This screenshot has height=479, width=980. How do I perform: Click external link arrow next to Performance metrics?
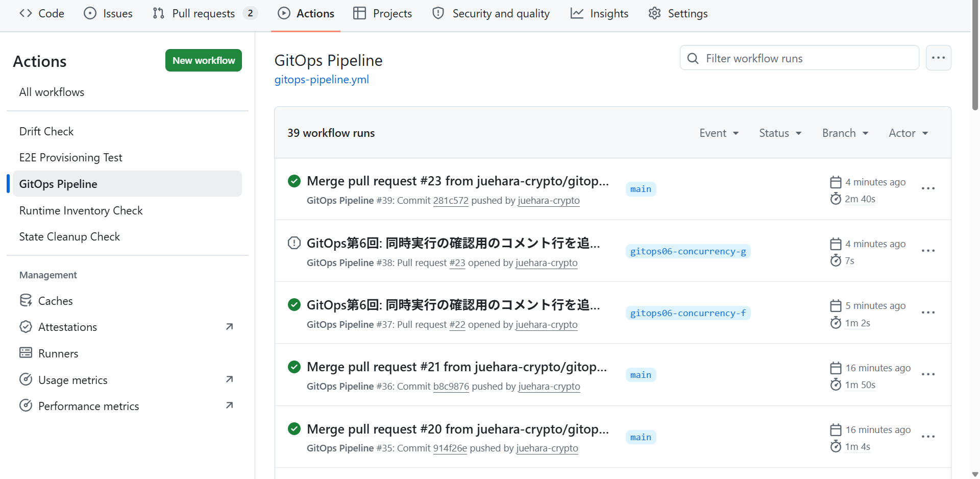point(229,405)
